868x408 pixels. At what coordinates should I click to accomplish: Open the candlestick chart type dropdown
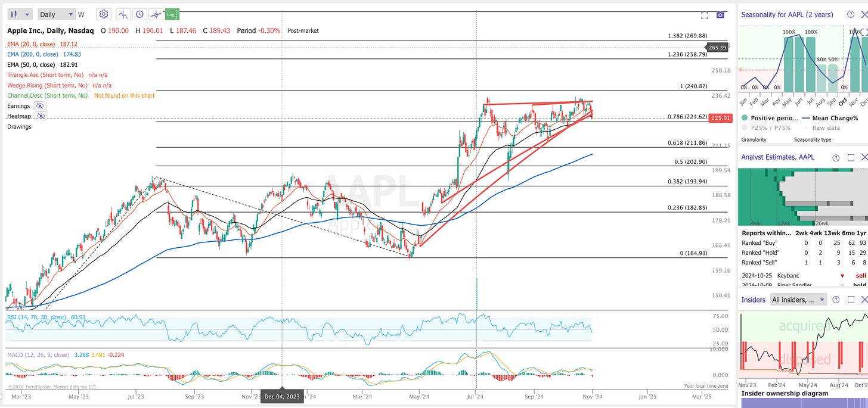coord(20,14)
